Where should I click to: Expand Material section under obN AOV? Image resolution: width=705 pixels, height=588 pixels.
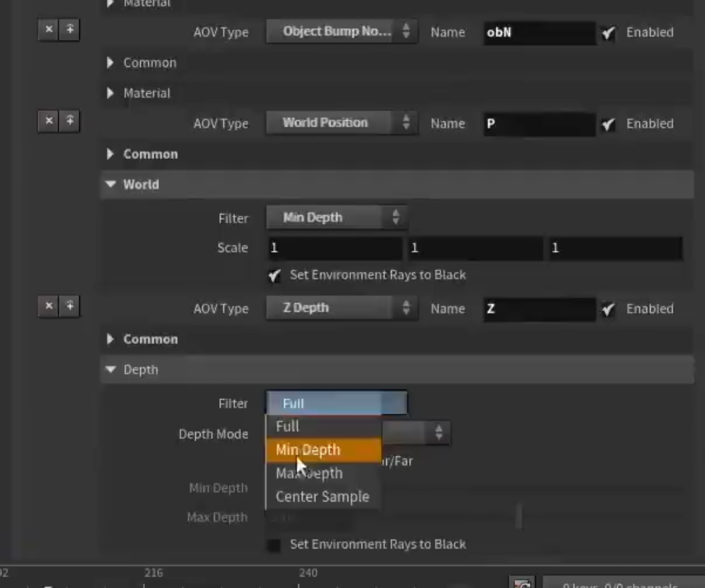click(111, 93)
